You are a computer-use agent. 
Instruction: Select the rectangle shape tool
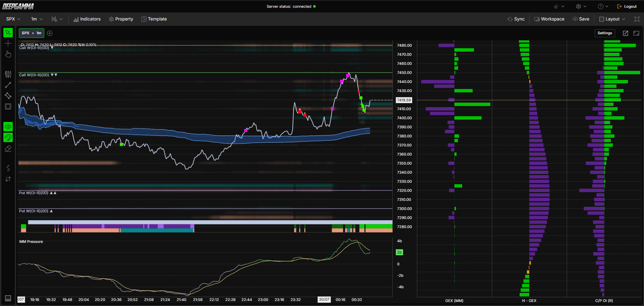[8, 106]
